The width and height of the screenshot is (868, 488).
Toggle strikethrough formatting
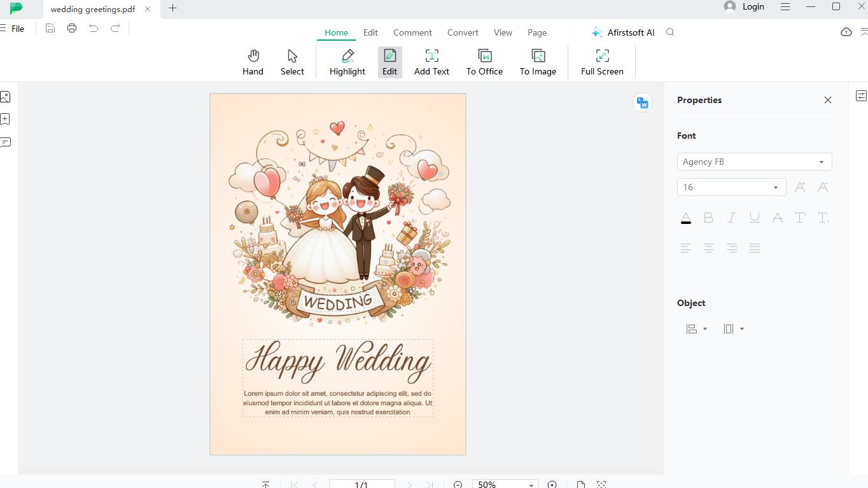tap(777, 218)
